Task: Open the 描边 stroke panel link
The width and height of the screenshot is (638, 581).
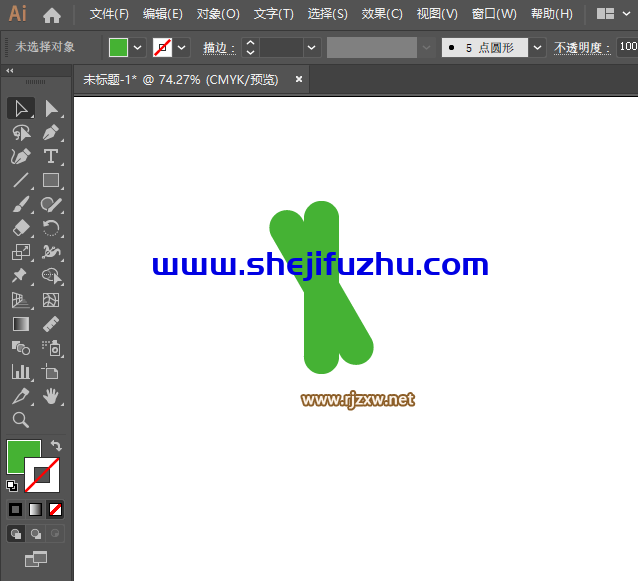Action: (219, 48)
